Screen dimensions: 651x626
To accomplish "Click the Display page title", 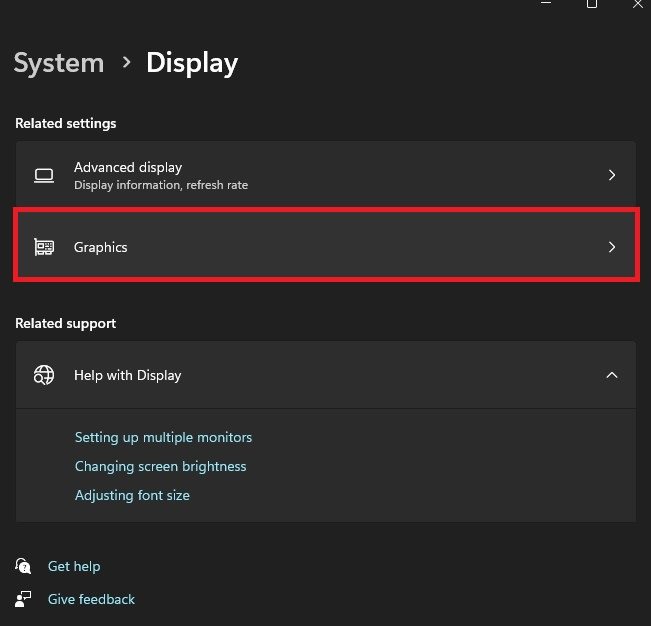I will pos(192,63).
